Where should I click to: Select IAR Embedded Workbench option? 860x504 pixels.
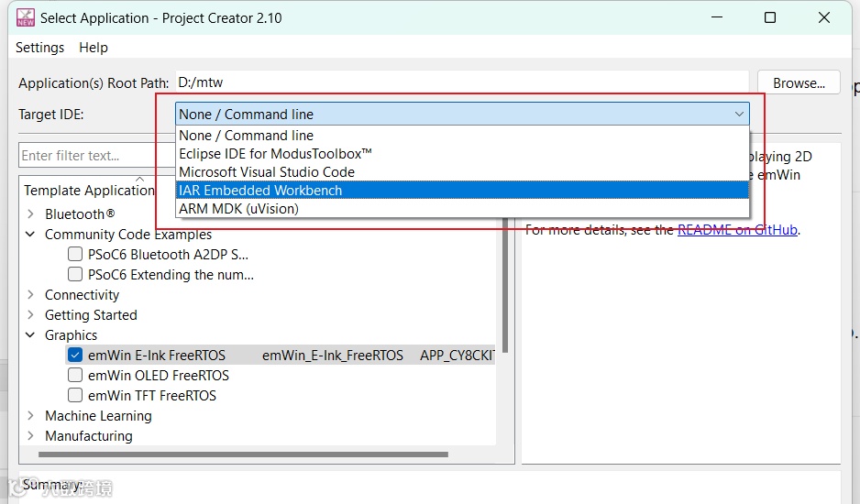tap(462, 191)
